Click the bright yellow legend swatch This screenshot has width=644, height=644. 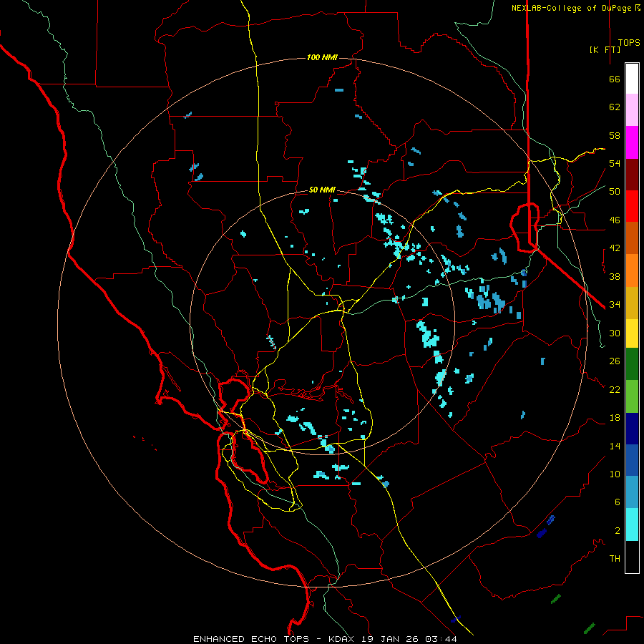(632, 333)
